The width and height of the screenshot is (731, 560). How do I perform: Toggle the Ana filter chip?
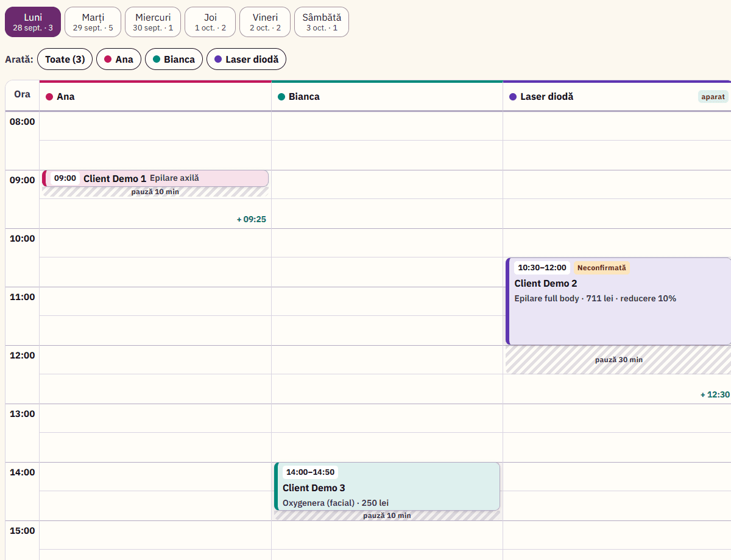coord(119,59)
